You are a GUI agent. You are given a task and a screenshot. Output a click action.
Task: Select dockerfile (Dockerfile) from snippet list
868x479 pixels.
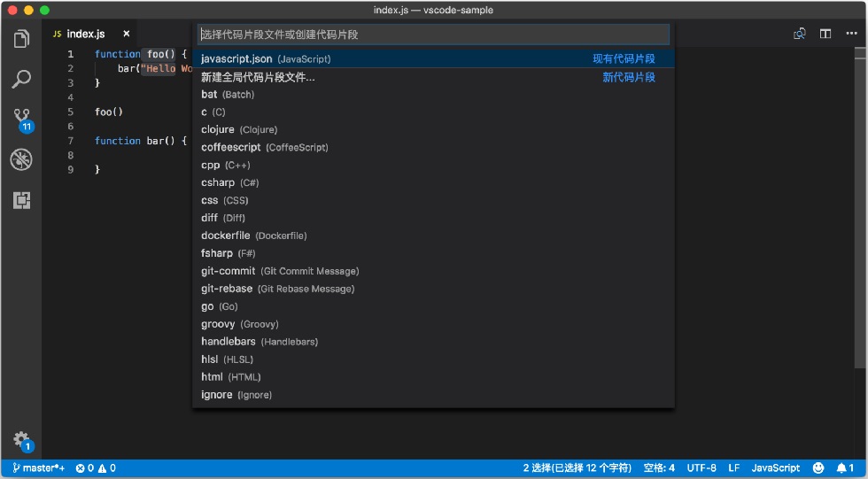(x=433, y=236)
